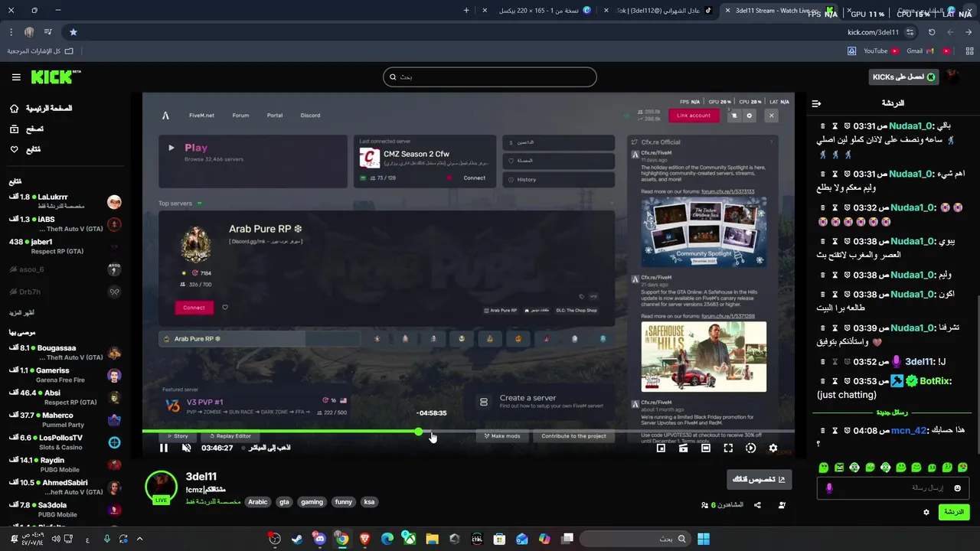Bookmark this page with the star icon
The image size is (980, 551).
point(73,32)
